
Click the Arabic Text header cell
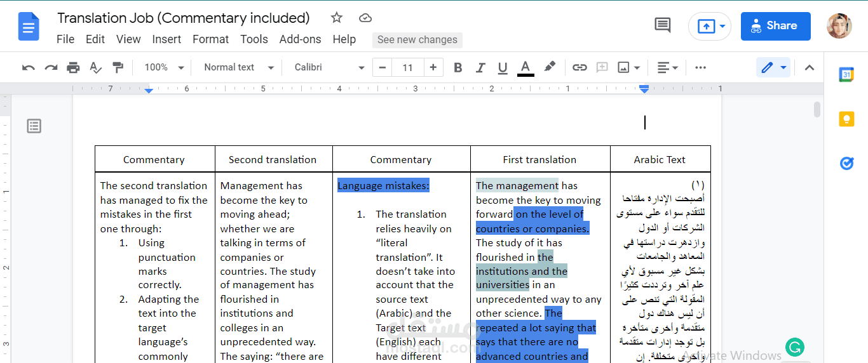(660, 160)
